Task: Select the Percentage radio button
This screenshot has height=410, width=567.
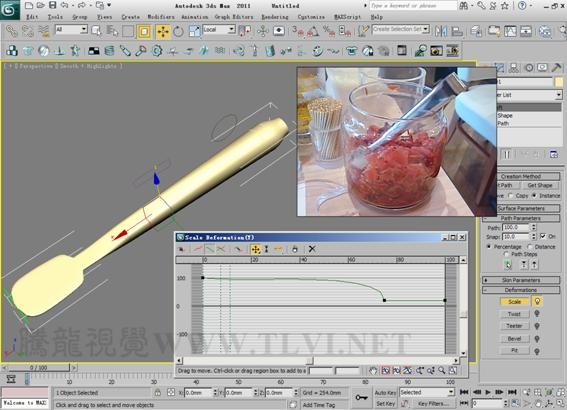Action: (489, 247)
